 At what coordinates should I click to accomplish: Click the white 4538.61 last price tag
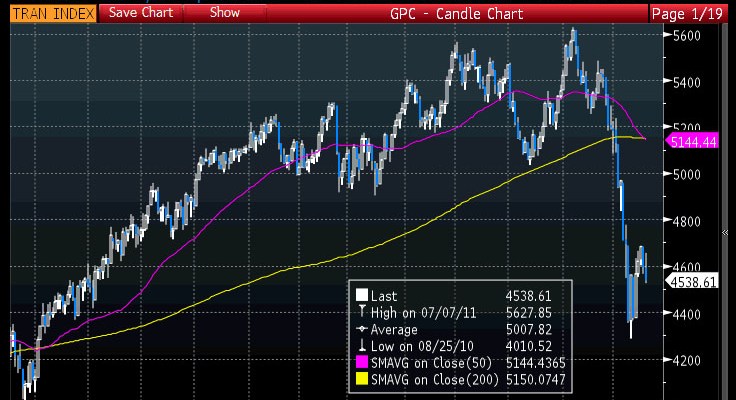(694, 282)
